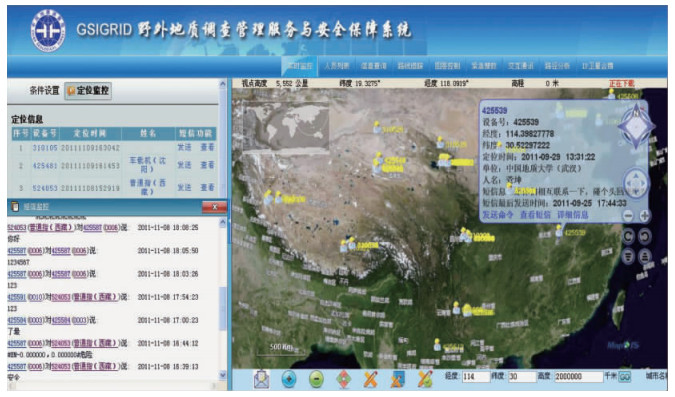The image size is (675, 397).
Task: Switch to the 定位监控 tab
Action: coord(88,90)
